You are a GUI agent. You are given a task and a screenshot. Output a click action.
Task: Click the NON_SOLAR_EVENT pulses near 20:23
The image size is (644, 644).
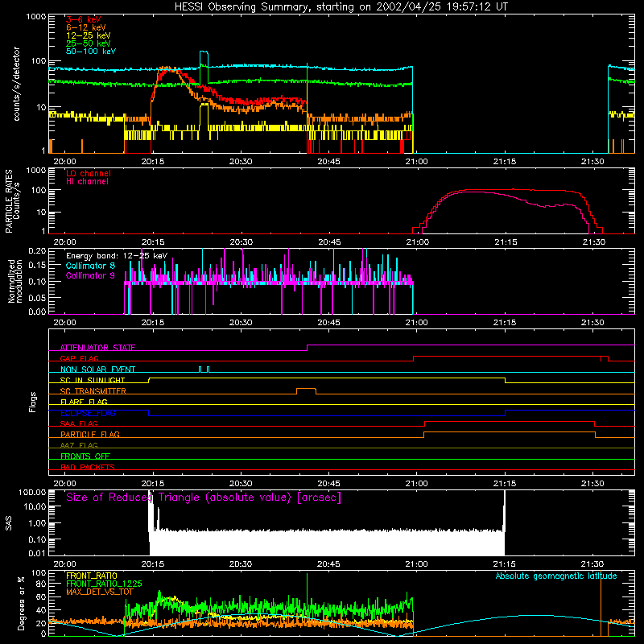click(x=204, y=369)
